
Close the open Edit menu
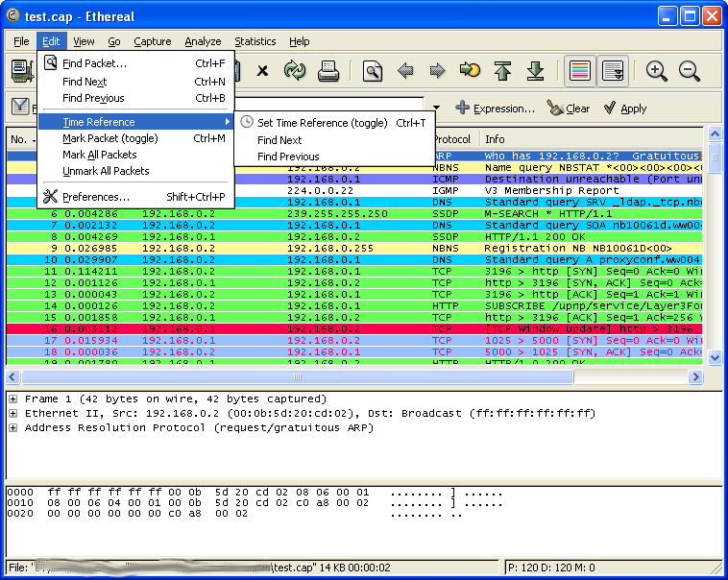[51, 41]
